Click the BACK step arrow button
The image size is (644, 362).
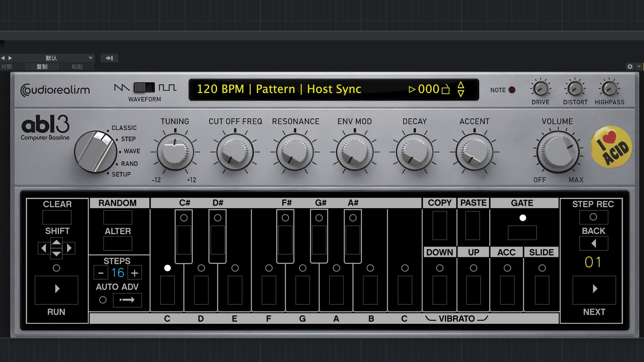point(593,243)
